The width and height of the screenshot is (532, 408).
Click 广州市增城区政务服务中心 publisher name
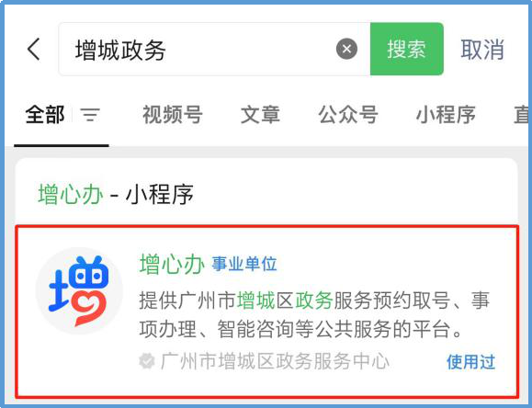[x=275, y=361]
